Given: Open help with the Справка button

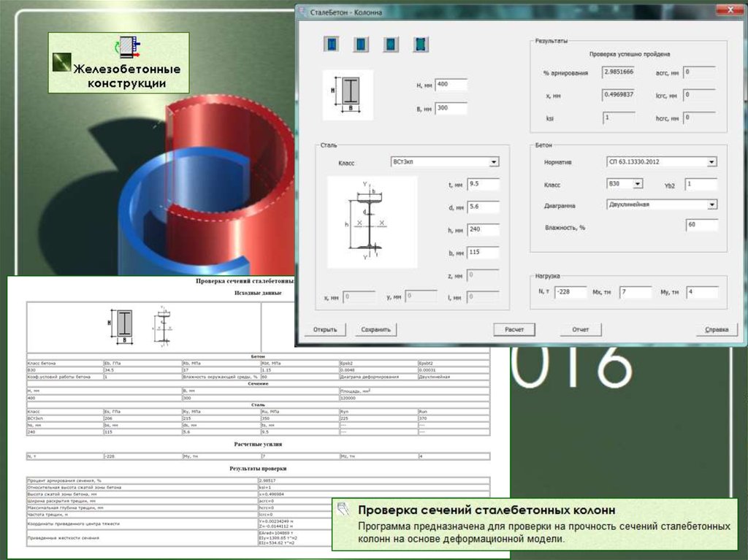Looking at the screenshot, I should click(716, 329).
